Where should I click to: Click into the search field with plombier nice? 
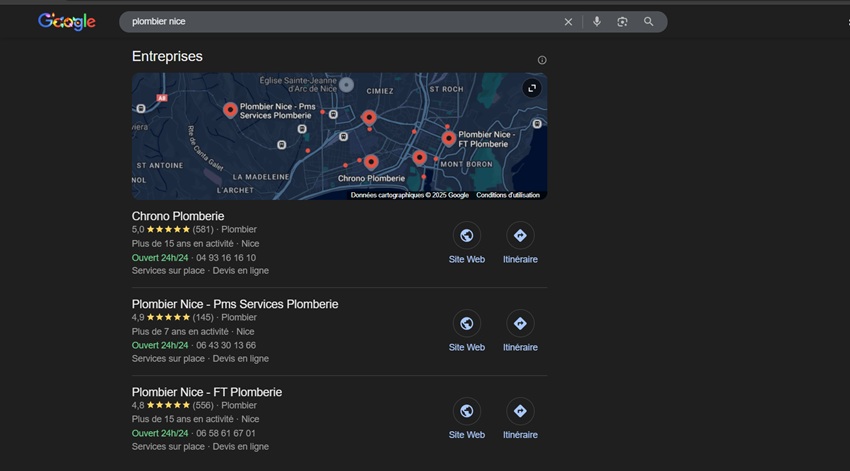(x=340, y=21)
